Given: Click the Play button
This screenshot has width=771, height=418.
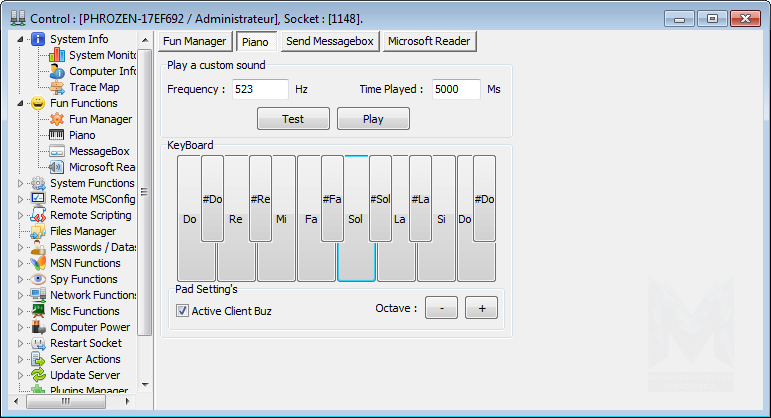Looking at the screenshot, I should (x=373, y=119).
